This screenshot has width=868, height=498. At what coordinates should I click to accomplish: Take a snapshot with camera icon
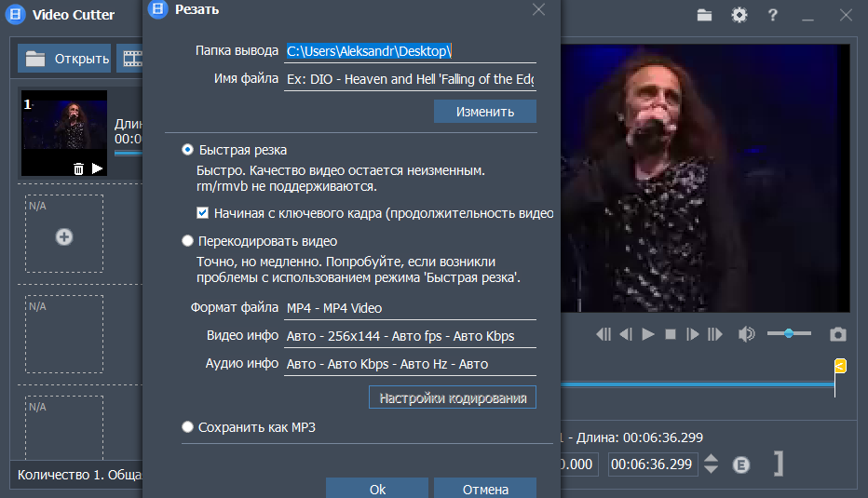point(838,334)
